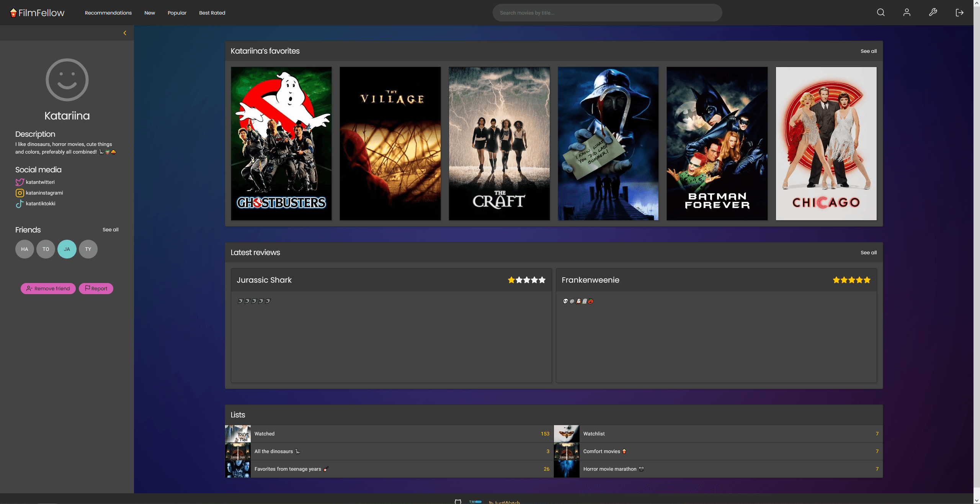The height and width of the screenshot is (504, 980).
Task: Click Favorites from teenage years thumbnail
Action: coord(238,469)
